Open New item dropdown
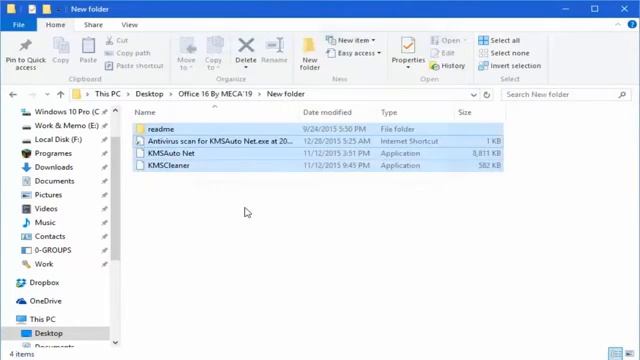Image resolution: width=640 pixels, height=360 pixels. point(351,40)
